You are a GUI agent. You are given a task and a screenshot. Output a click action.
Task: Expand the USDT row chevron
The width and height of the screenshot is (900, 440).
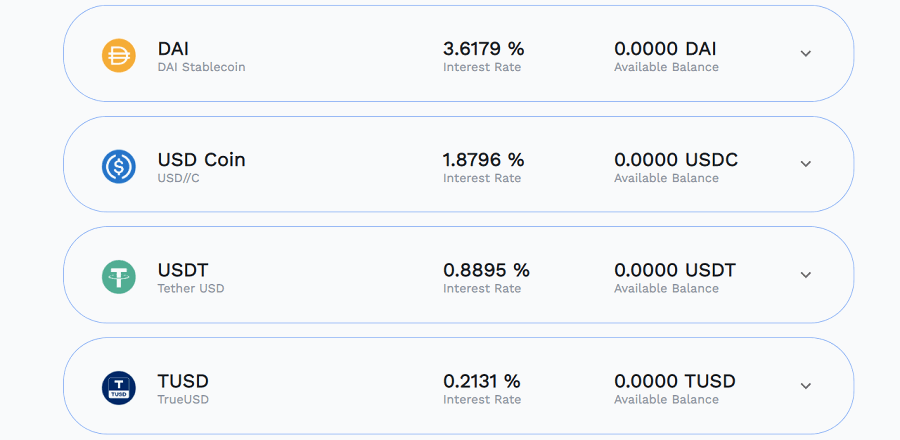click(x=806, y=274)
